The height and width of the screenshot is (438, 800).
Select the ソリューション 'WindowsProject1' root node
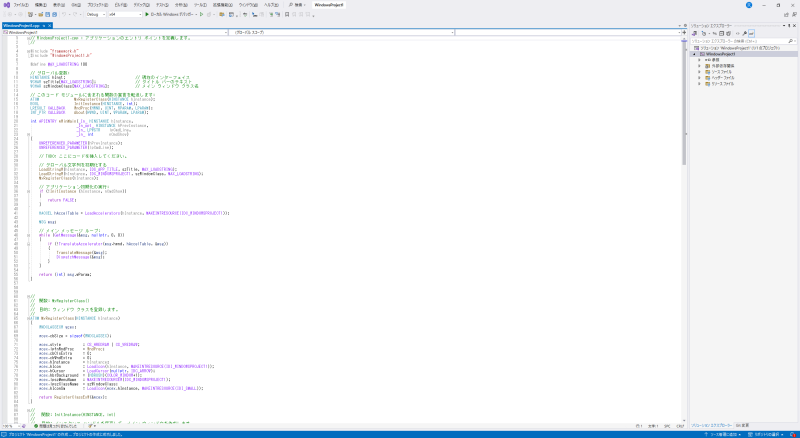pyautogui.click(x=737, y=48)
